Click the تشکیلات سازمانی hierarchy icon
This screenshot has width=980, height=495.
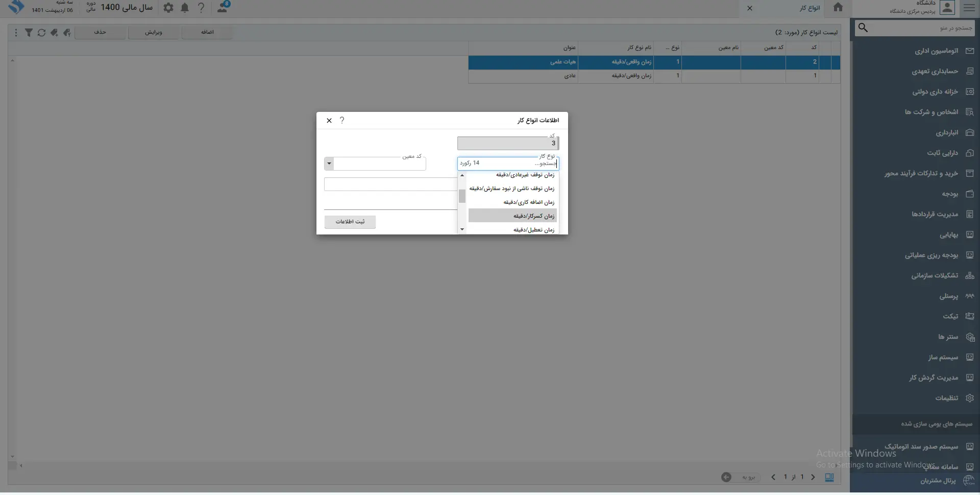970,275
